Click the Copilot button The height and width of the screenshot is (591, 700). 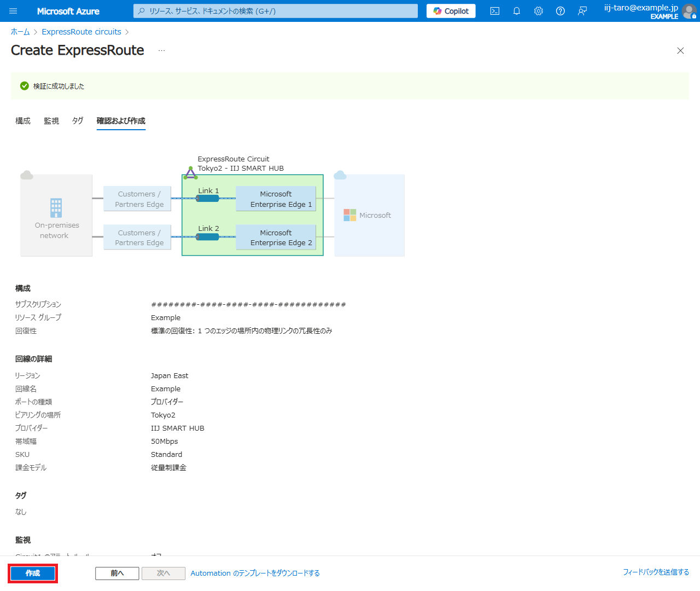pyautogui.click(x=451, y=11)
